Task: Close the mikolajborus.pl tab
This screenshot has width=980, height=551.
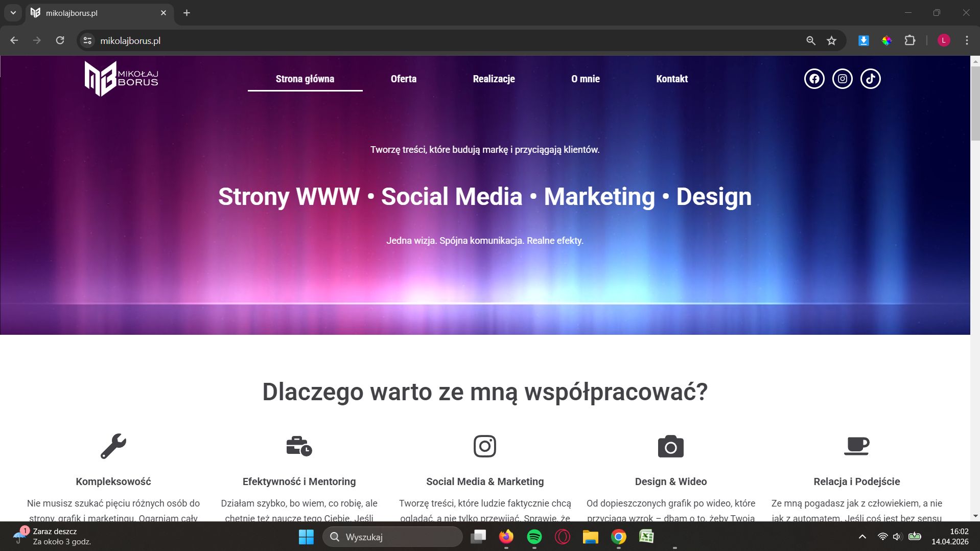Action: coord(164,13)
